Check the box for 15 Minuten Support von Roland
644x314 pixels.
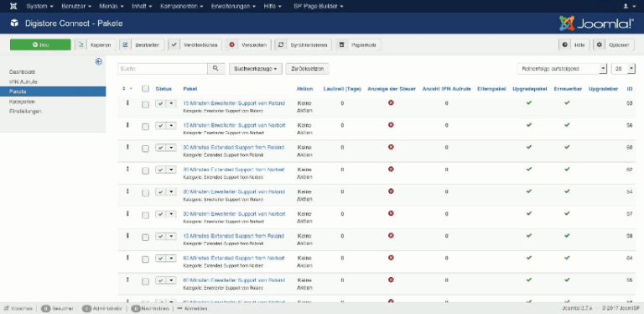[145, 105]
